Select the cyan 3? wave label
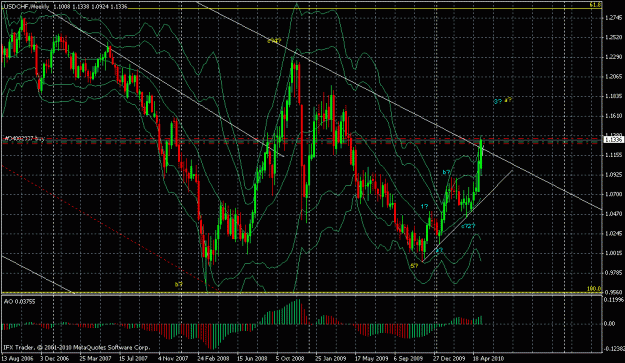 point(497,101)
